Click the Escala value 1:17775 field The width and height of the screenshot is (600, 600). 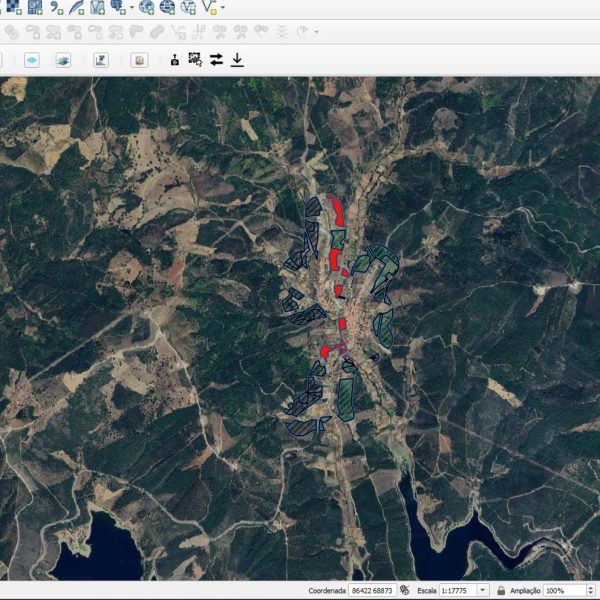(458, 590)
